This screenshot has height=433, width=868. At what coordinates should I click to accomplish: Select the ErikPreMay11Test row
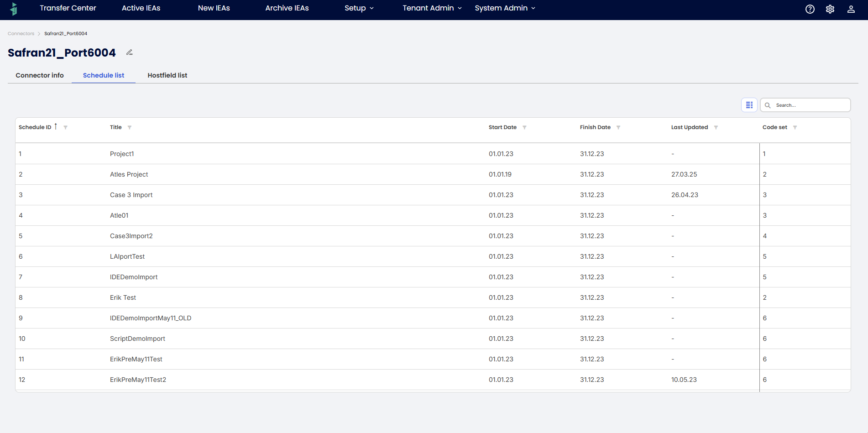pos(433,359)
